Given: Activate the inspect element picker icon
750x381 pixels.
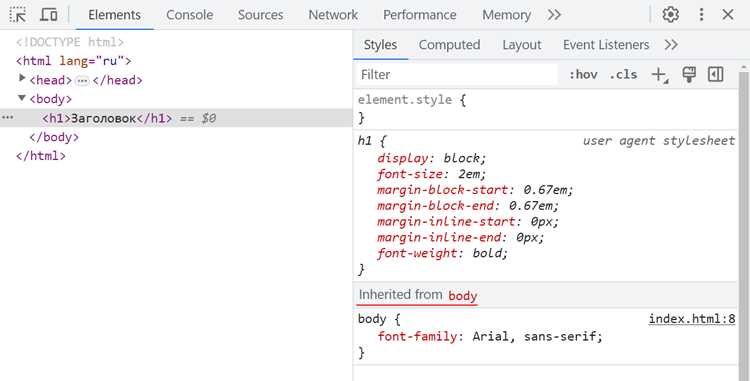Looking at the screenshot, I should pyautogui.click(x=18, y=15).
